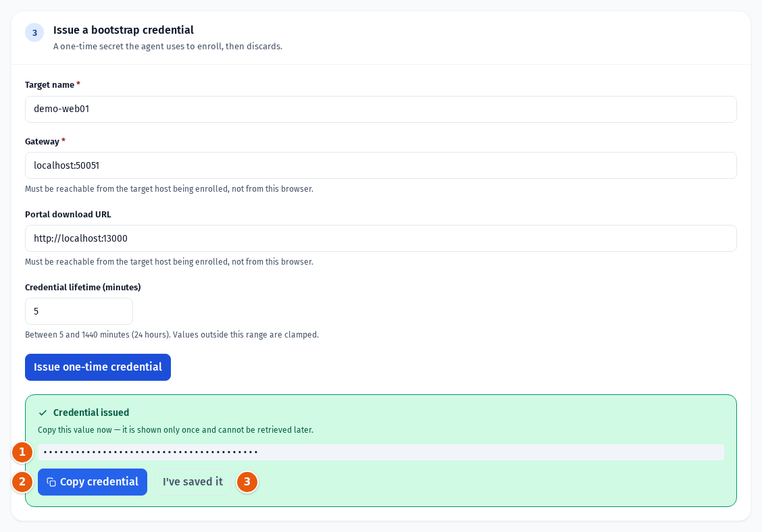This screenshot has height=532, width=762.
Task: Click the green checkmark beside Credential issued
Action: 43,413
